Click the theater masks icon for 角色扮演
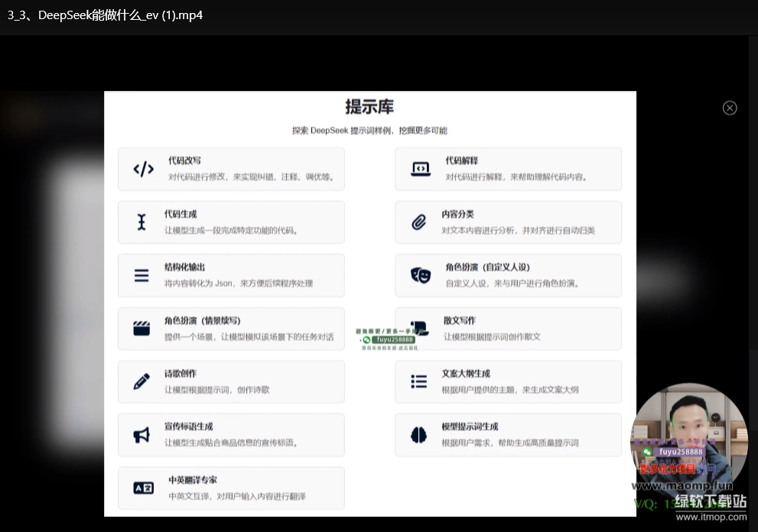This screenshot has height=532, width=758. tap(420, 275)
